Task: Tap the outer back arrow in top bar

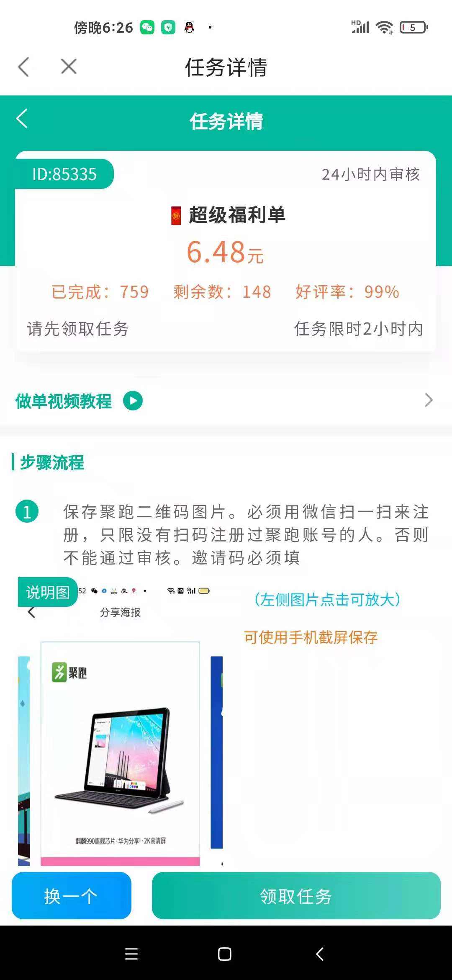Action: pyautogui.click(x=24, y=67)
